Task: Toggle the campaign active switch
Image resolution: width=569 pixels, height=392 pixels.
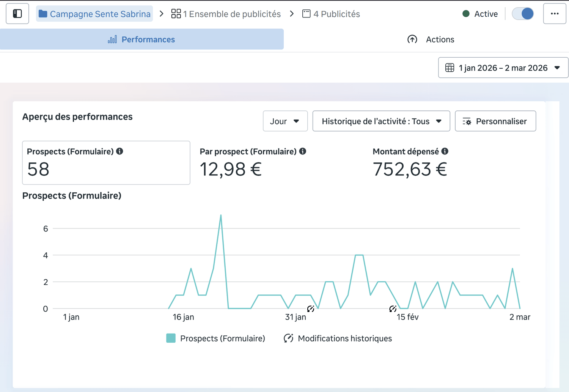Action: point(523,13)
